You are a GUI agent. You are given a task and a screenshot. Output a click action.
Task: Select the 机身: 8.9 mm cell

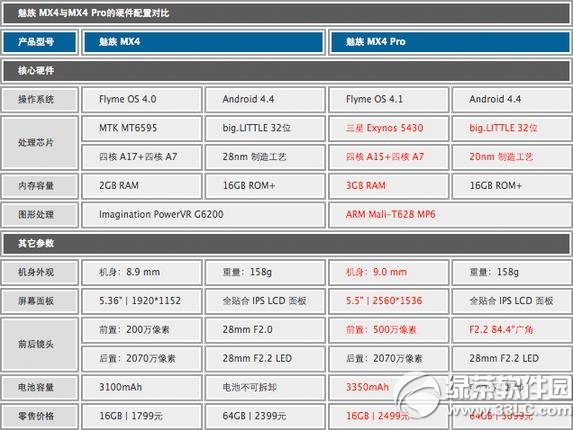pyautogui.click(x=142, y=273)
